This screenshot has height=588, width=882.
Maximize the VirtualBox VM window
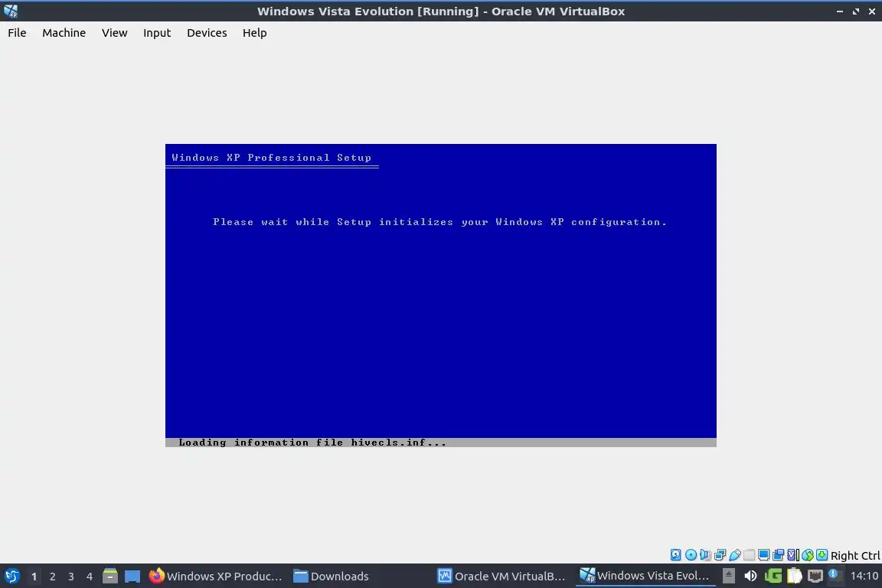(855, 11)
